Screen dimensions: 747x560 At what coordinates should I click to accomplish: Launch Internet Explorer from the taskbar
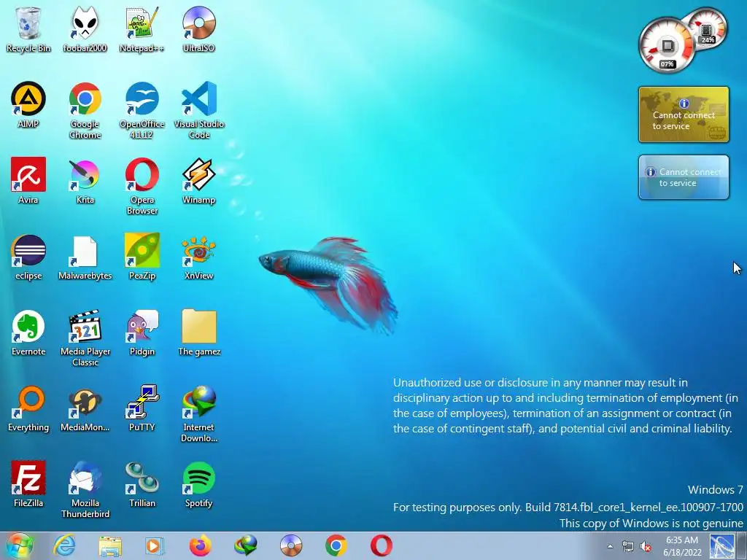click(64, 545)
